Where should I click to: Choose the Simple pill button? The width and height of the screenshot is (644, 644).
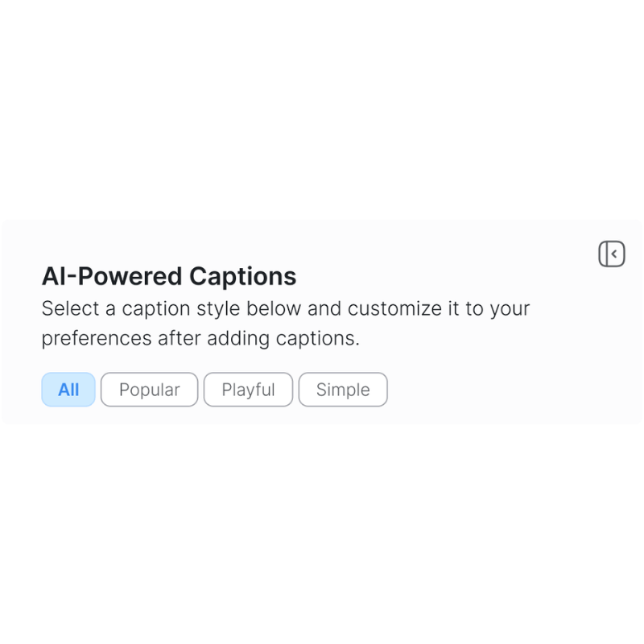343,390
